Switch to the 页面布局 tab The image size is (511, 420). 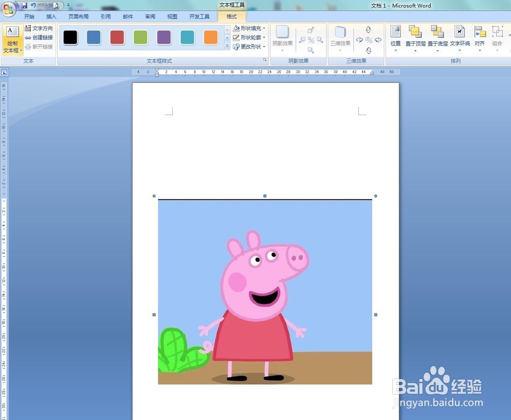[x=79, y=17]
